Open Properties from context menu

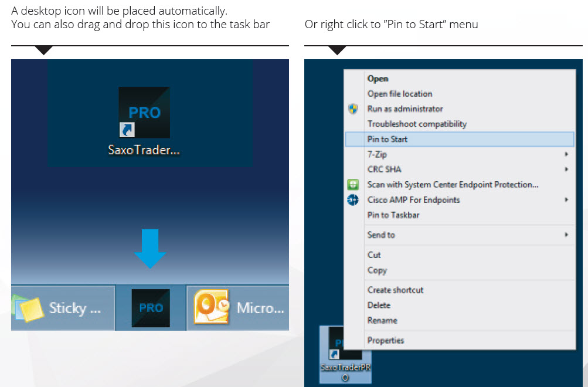[x=460, y=341]
